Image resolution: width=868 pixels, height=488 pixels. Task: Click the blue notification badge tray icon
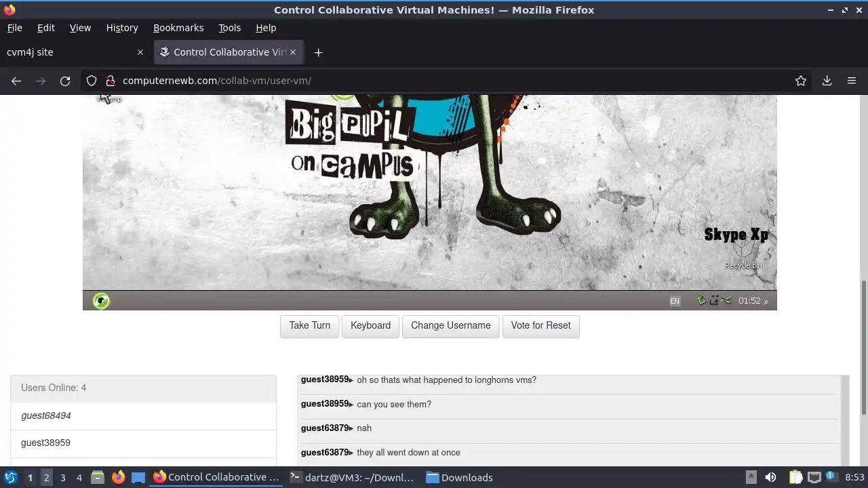(830, 476)
